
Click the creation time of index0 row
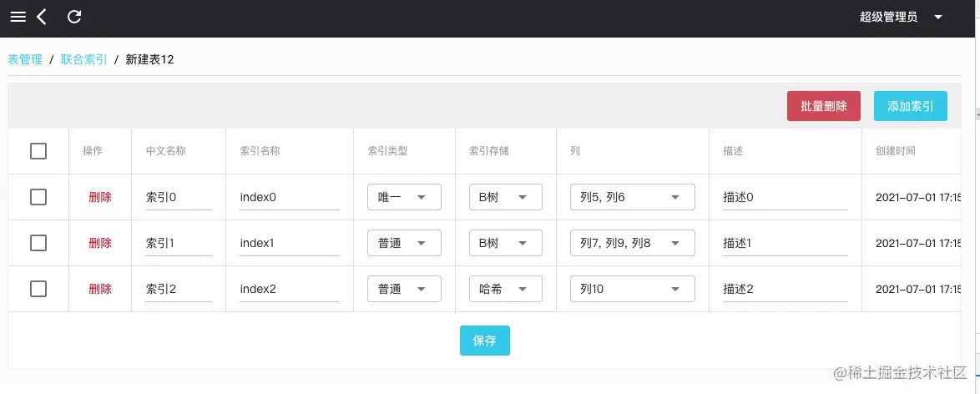point(918,197)
